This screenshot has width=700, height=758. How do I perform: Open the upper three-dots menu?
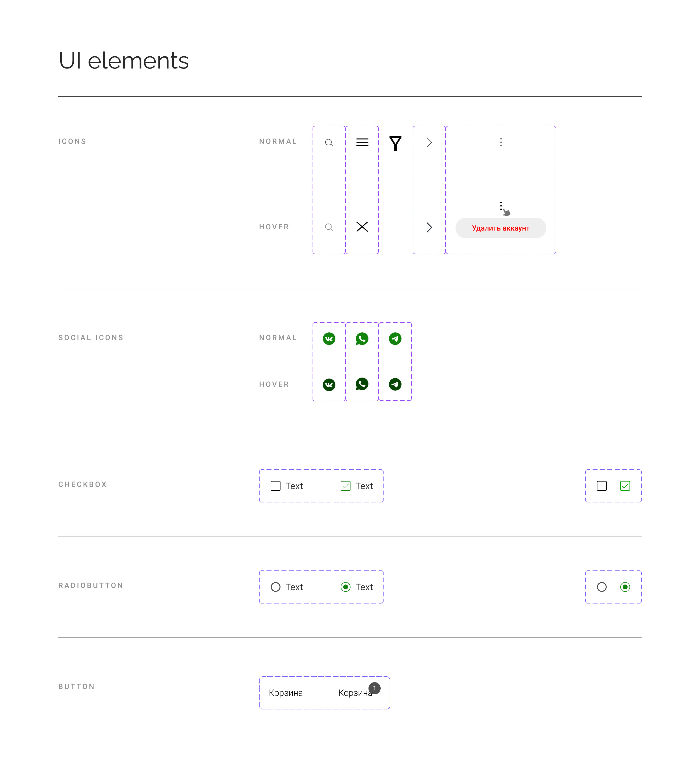click(501, 142)
